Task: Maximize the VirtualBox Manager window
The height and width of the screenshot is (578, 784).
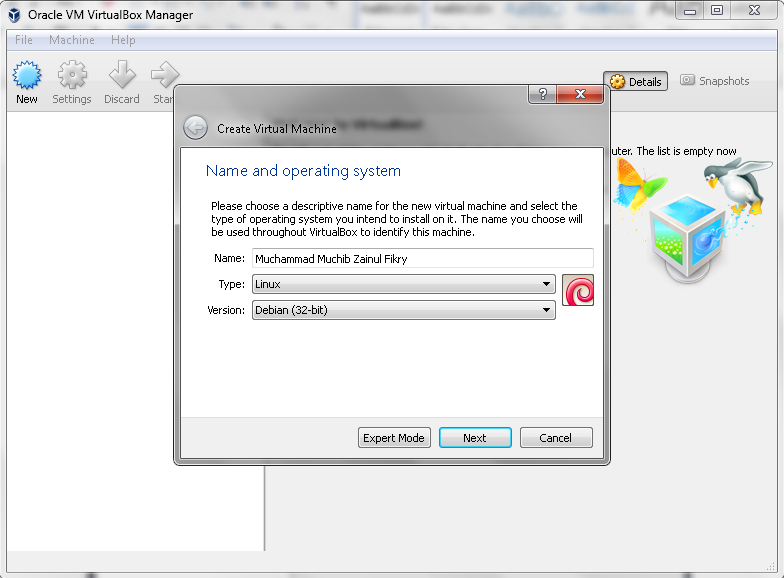Action: tap(717, 10)
